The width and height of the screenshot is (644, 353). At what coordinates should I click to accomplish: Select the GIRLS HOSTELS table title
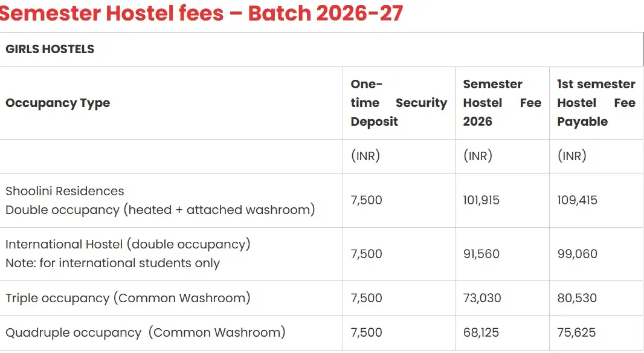50,50
